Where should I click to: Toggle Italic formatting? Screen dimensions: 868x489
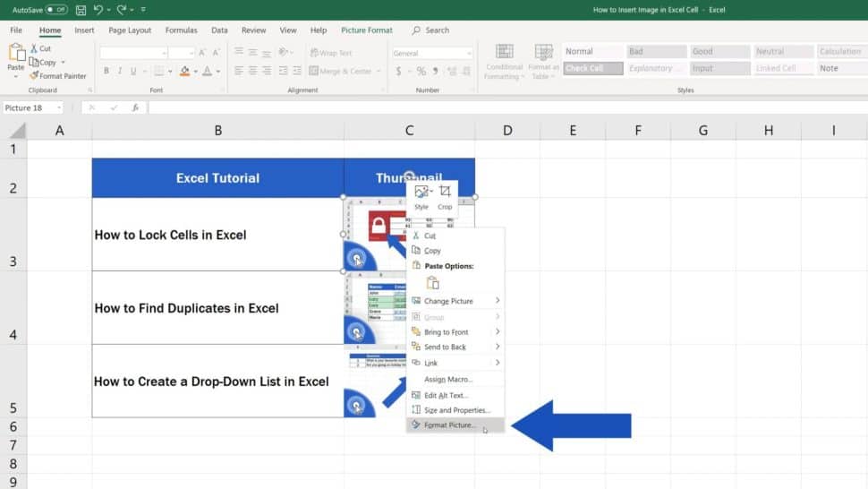120,71
